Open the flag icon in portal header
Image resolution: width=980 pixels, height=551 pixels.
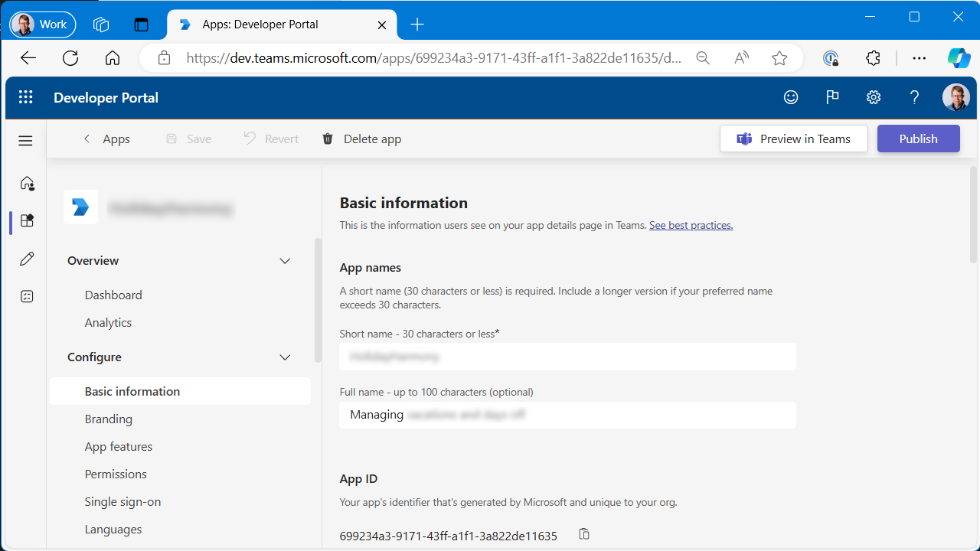(832, 97)
